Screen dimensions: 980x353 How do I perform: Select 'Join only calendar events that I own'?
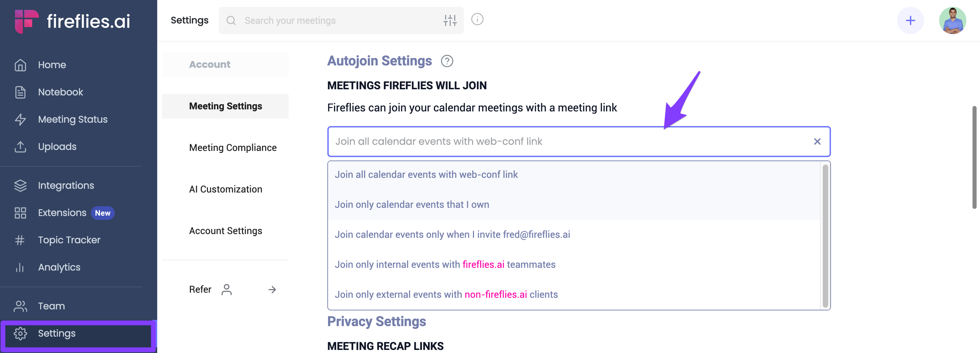[x=412, y=204]
